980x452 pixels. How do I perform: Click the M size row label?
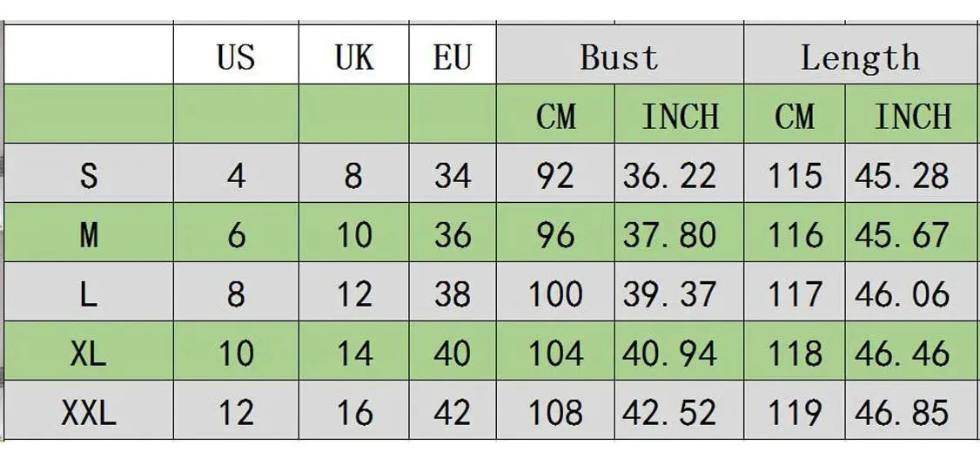(x=89, y=233)
